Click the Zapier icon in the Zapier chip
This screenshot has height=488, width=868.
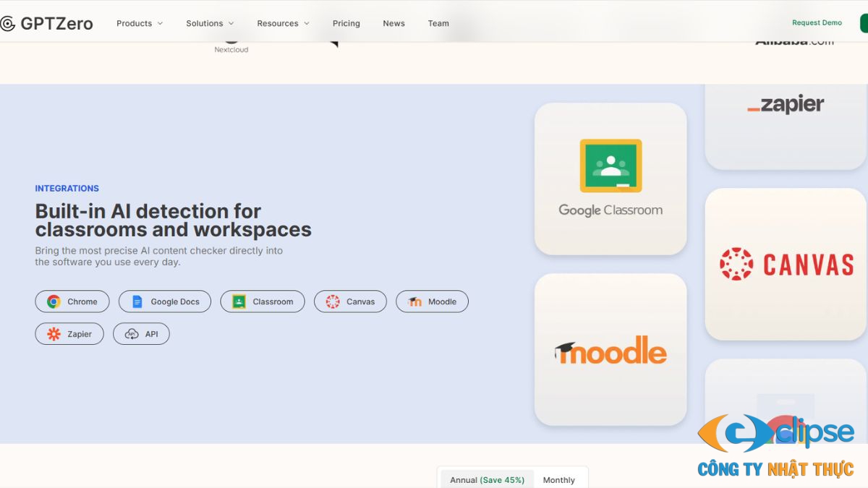[54, 334]
